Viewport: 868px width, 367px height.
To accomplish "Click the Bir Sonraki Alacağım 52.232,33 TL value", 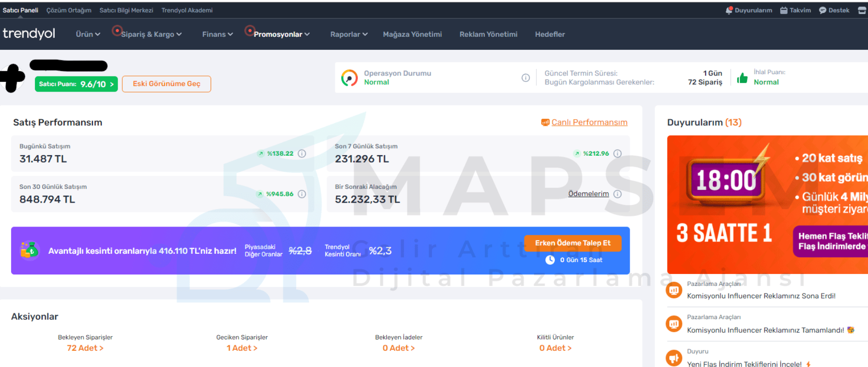I will click(x=367, y=199).
